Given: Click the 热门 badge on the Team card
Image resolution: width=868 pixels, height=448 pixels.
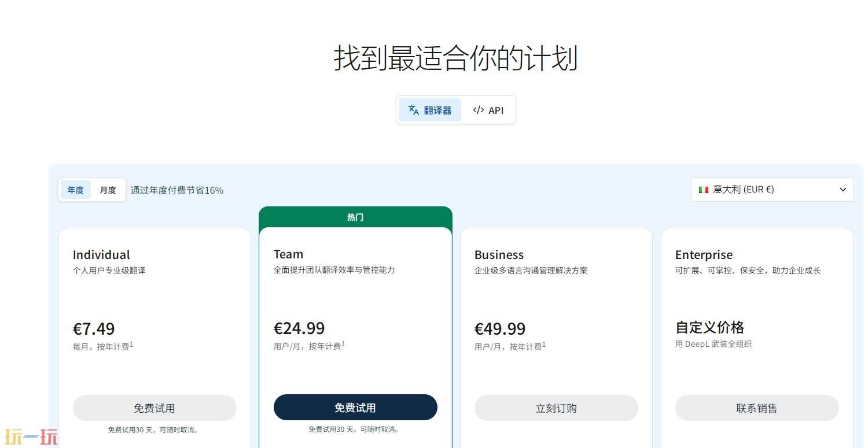Looking at the screenshot, I should pyautogui.click(x=355, y=217).
